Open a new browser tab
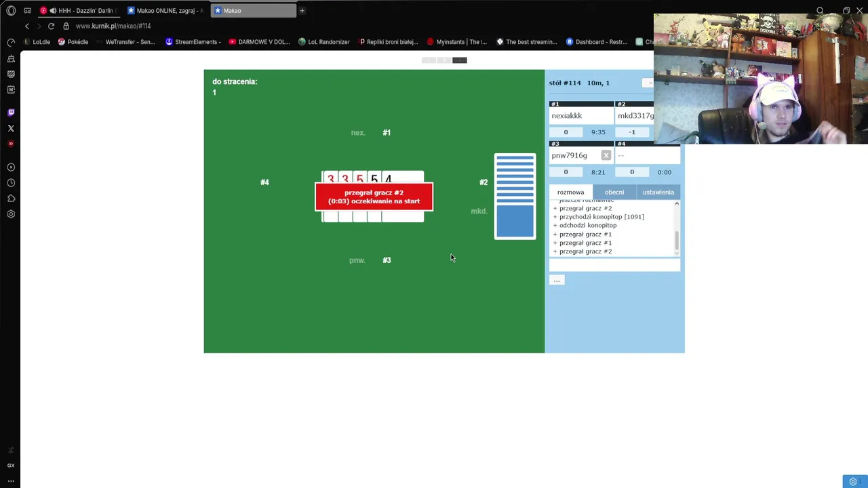Viewport: 868px width, 488px height. (x=302, y=11)
